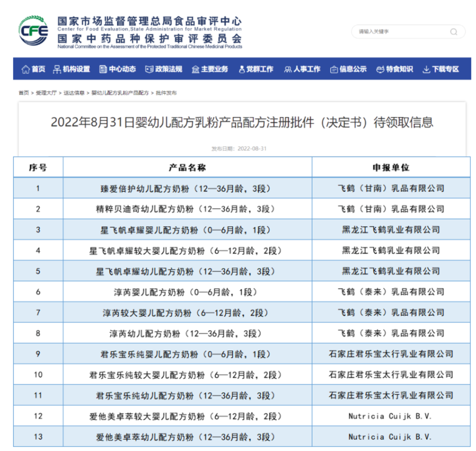
Task: Click the person icon beside 党群工作
Action: (x=242, y=70)
